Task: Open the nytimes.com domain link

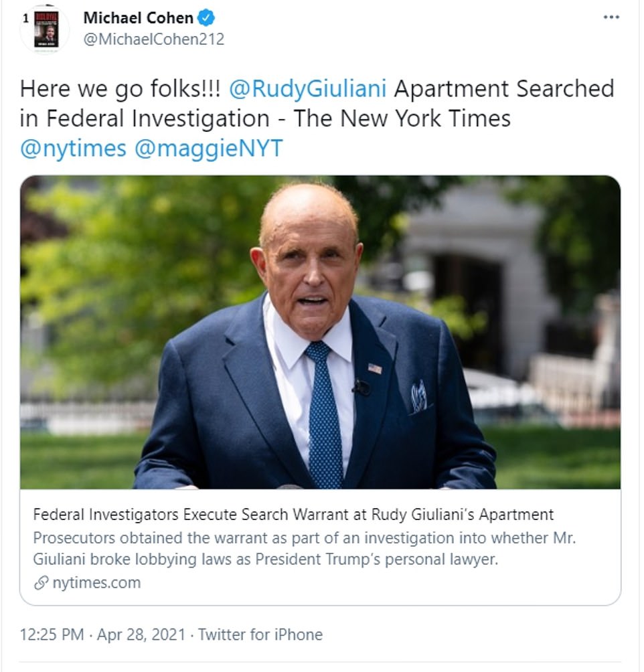Action: pos(96,583)
